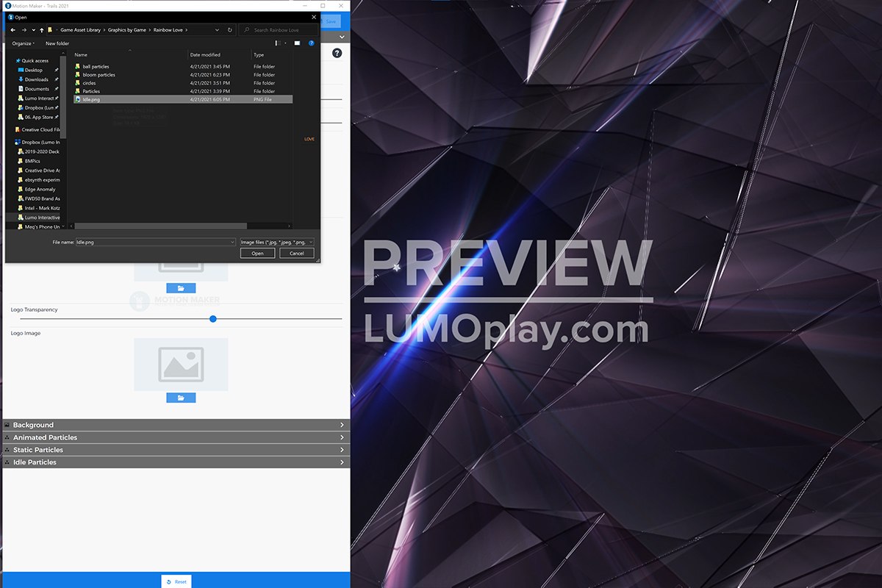Open the Intel - Mark Kotz folder
Viewport: 882px width, 588px height.
(x=42, y=209)
